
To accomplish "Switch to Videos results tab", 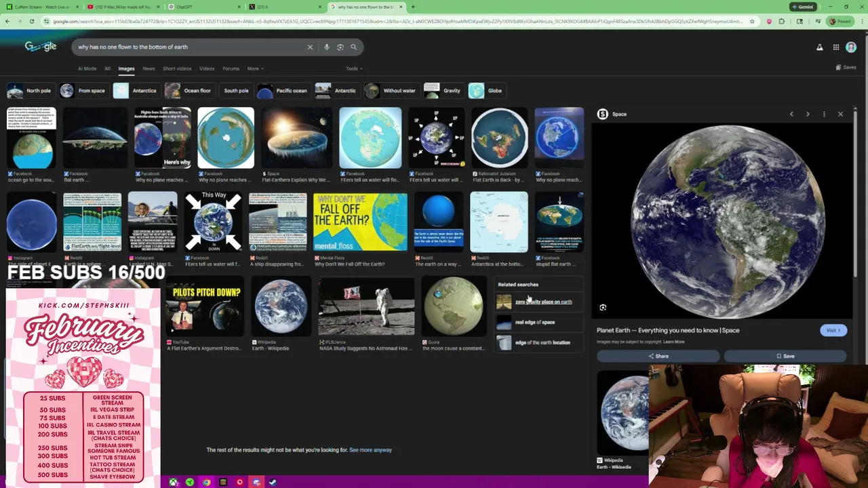I will [x=207, y=68].
